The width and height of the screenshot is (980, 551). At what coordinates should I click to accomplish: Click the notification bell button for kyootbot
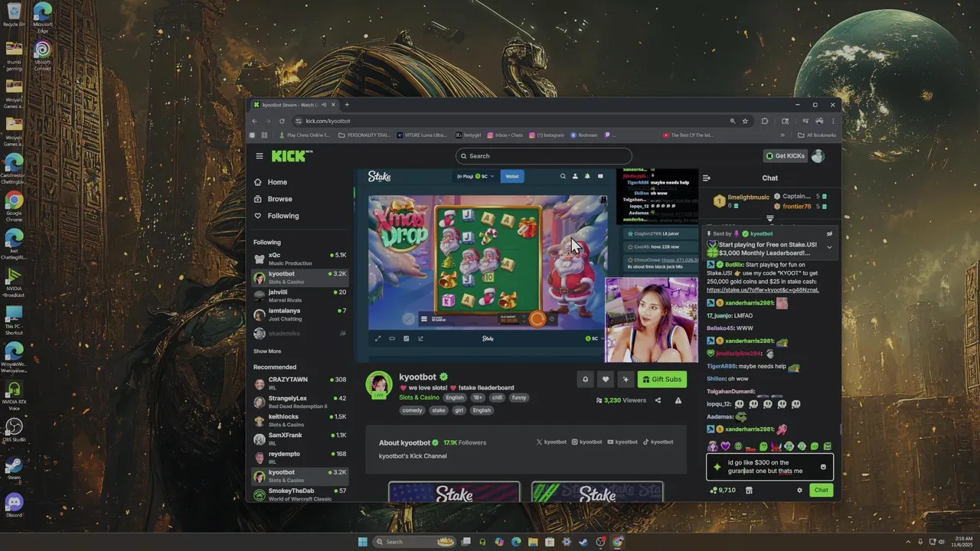coord(586,379)
